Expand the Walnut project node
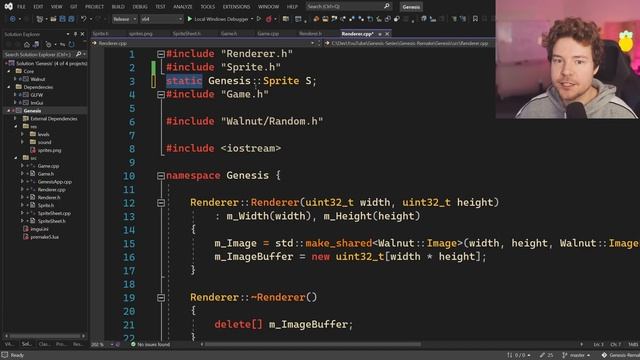 coord(15,79)
